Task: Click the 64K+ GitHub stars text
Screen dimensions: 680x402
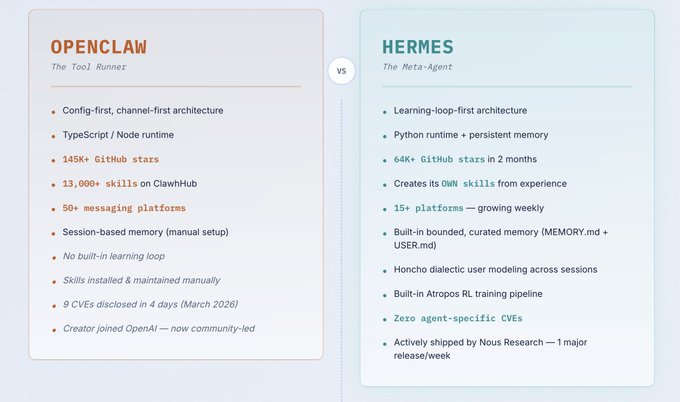Action: pos(439,159)
